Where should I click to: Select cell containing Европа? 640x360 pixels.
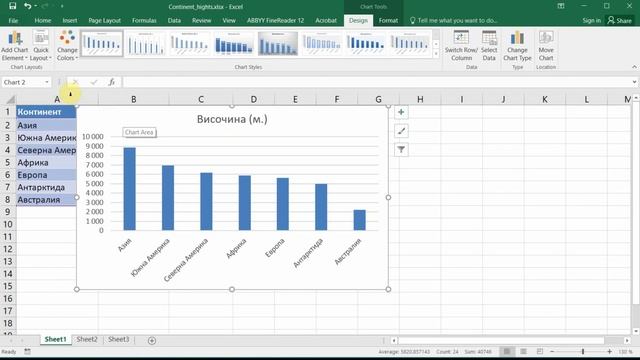click(46, 175)
